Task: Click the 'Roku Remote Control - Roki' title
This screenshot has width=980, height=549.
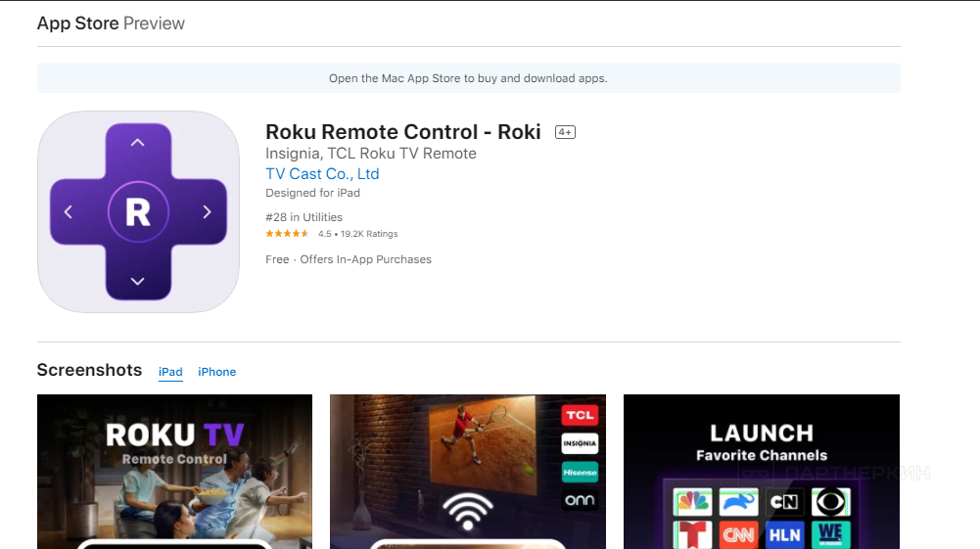Action: pyautogui.click(x=403, y=132)
